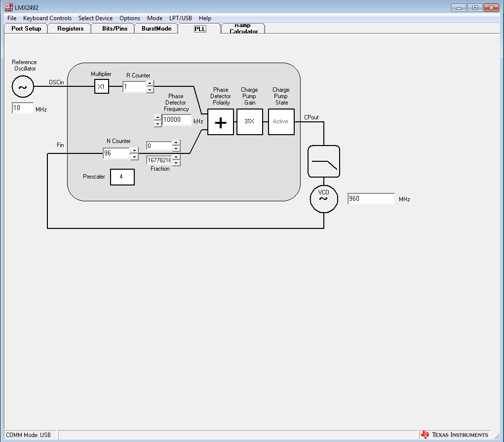Click the CPout label

[x=311, y=117]
